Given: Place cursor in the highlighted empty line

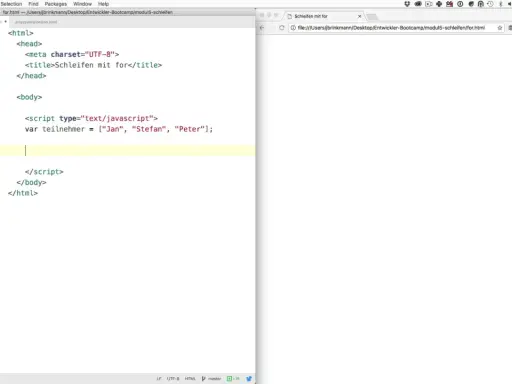Looking at the screenshot, I should click(128, 151).
